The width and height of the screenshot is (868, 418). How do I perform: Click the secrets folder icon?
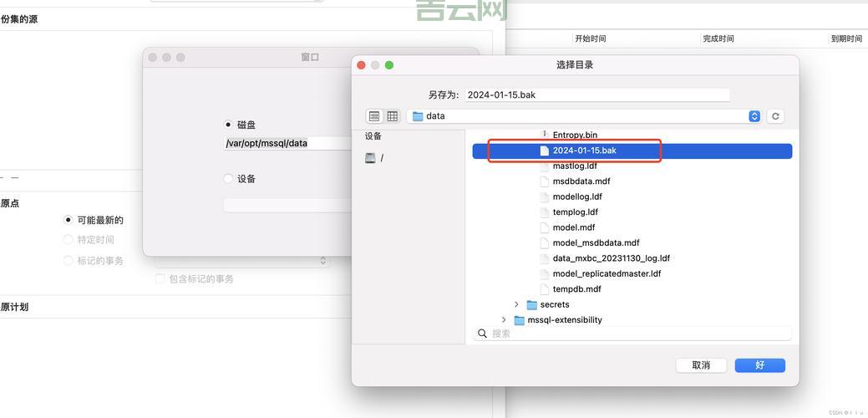tap(532, 304)
